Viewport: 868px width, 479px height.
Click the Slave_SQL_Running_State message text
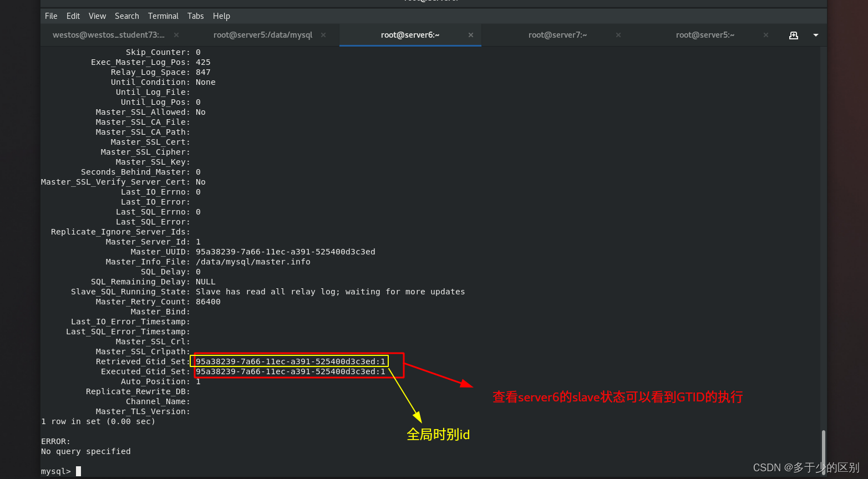point(331,292)
